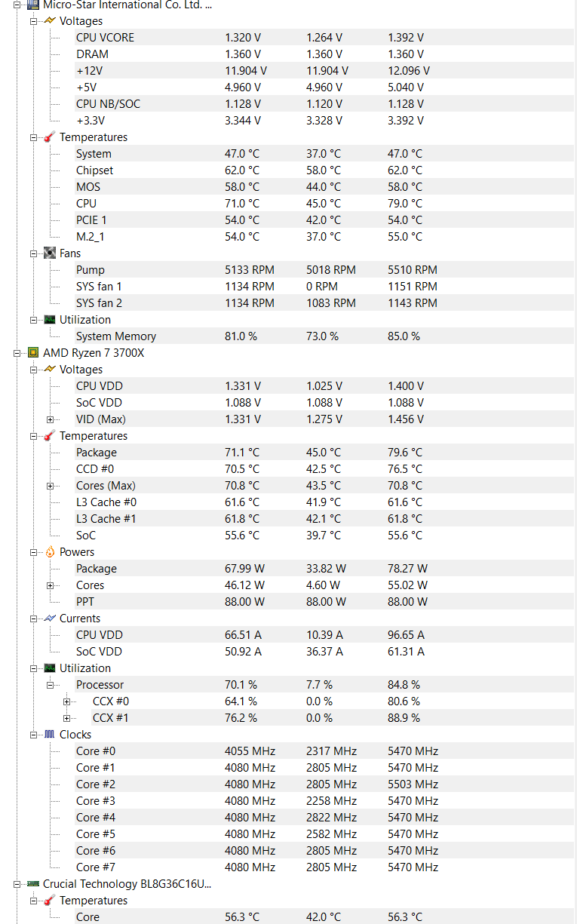The height and width of the screenshot is (924, 577).
Task: Collapse the Processor utilization node
Action: pyautogui.click(x=50, y=685)
